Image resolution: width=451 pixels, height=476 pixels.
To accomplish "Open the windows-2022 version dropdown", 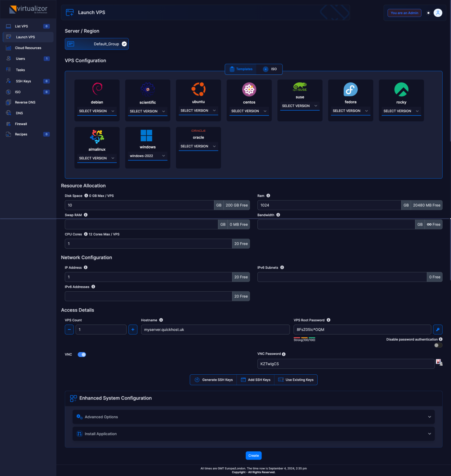I will tap(148, 156).
